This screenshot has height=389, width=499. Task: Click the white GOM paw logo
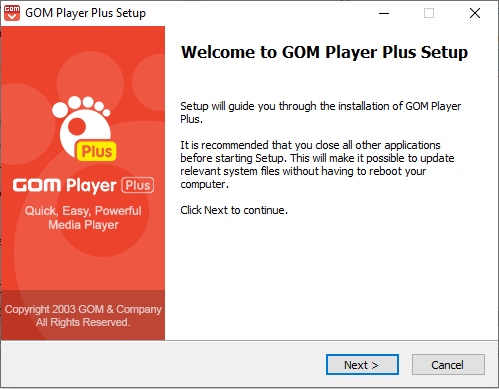pyautogui.click(x=82, y=127)
